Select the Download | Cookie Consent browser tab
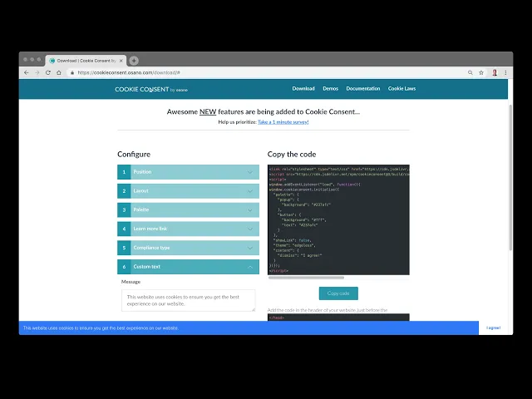 point(86,61)
